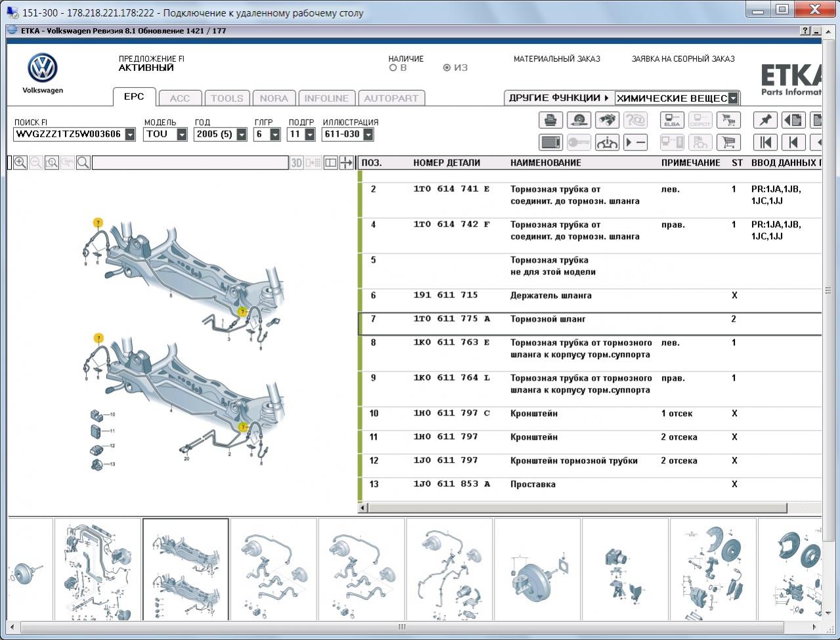Image resolution: width=840 pixels, height=640 pixels.
Task: Click the top yellow 7 callout marker
Action: coord(98,223)
